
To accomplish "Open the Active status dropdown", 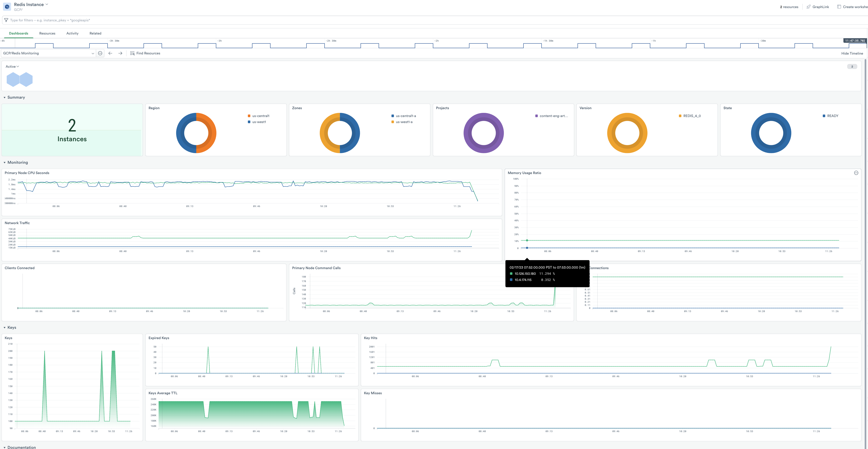I will [x=12, y=66].
